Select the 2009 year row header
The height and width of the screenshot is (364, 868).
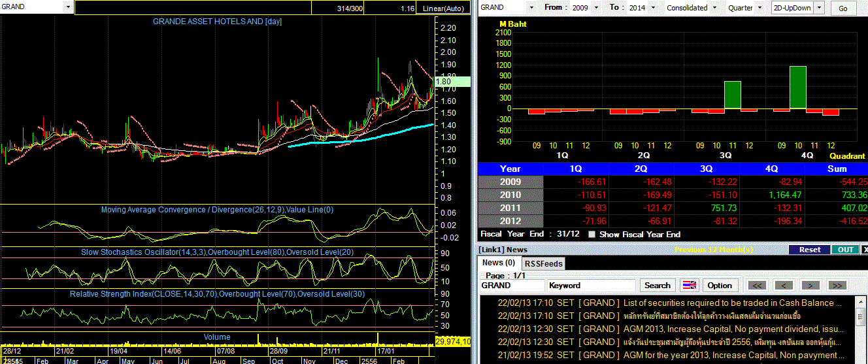[510, 182]
